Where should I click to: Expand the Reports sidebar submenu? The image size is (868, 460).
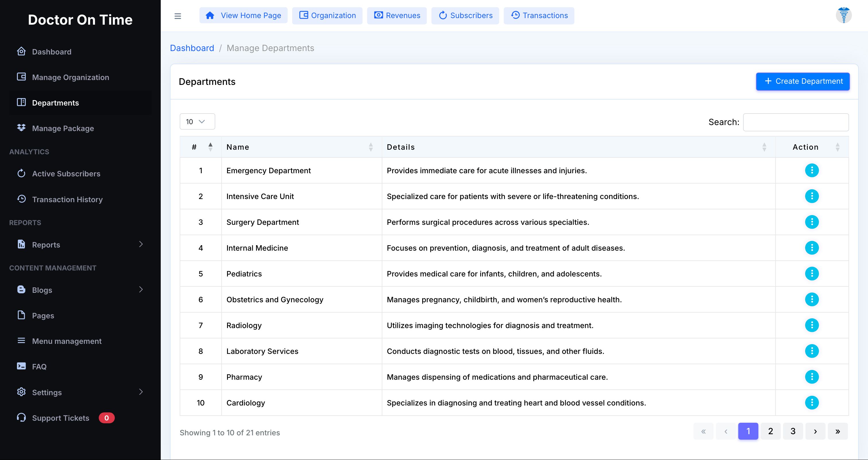point(141,244)
